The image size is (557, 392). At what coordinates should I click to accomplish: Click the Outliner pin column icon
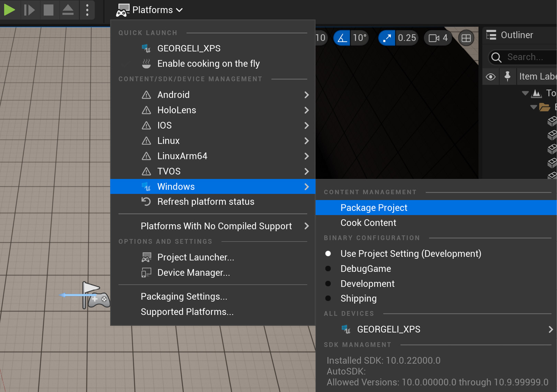508,76
